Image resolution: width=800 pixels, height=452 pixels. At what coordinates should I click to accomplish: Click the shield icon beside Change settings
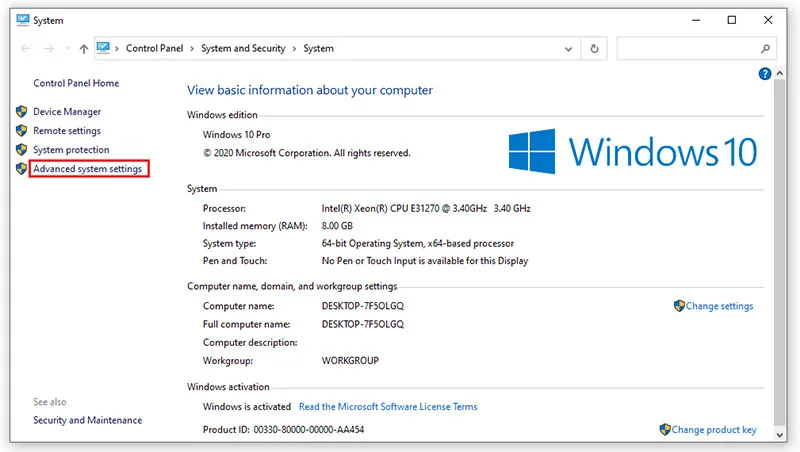pos(679,306)
